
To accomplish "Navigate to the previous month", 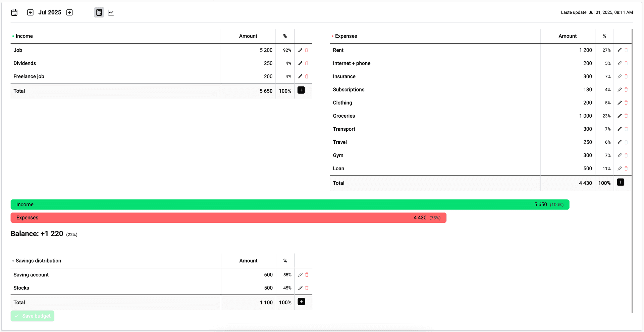I will tap(30, 12).
